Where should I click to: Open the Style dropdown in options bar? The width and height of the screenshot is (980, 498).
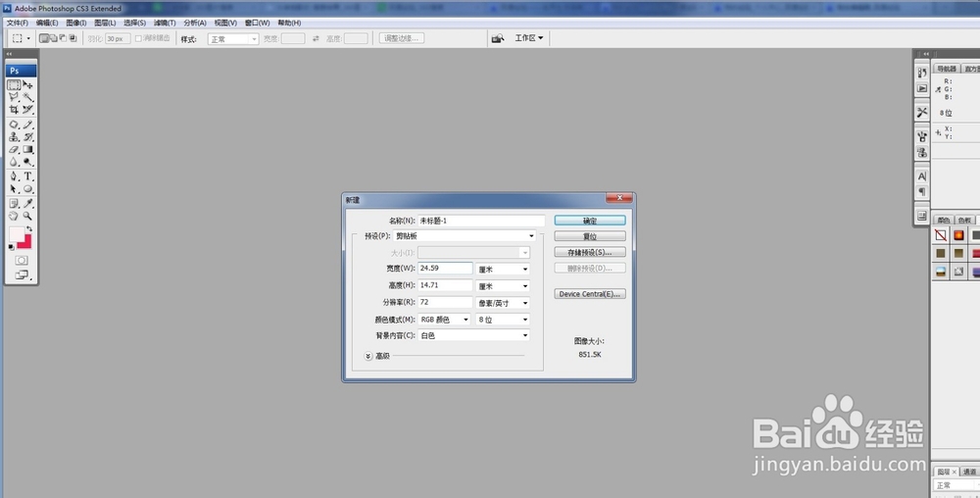233,39
